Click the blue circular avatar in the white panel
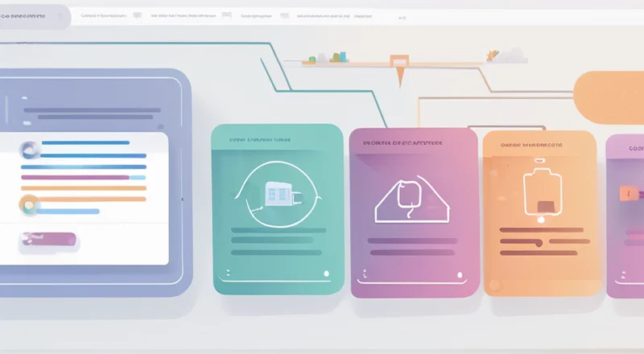644x354 pixels. click(x=30, y=149)
